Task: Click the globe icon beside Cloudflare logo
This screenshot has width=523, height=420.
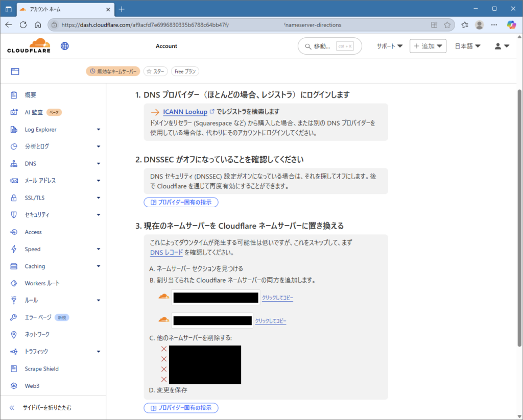Action: click(65, 46)
